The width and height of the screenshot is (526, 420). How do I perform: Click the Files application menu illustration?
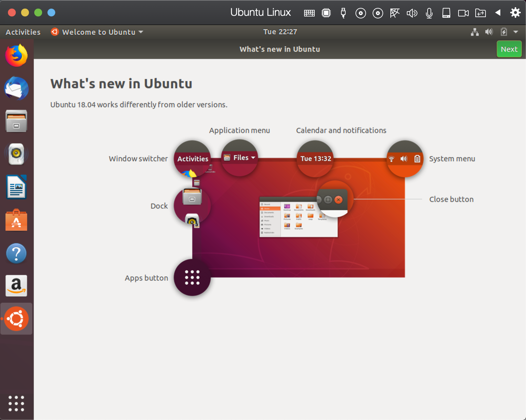tap(239, 158)
